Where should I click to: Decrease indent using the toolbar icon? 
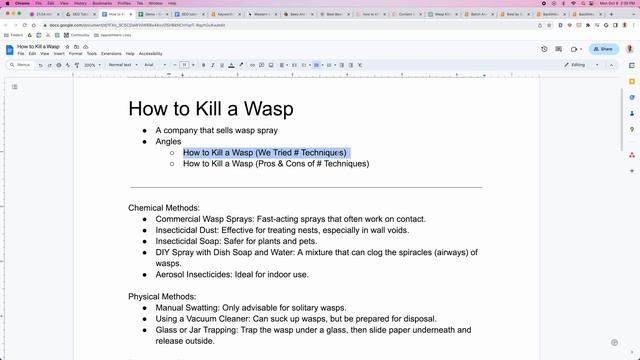342,65
